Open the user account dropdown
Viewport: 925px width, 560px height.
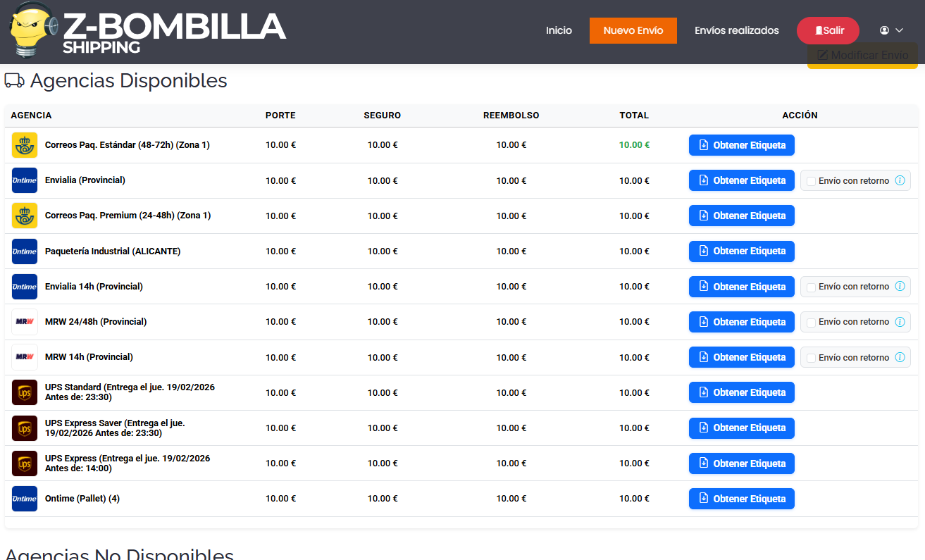(891, 30)
